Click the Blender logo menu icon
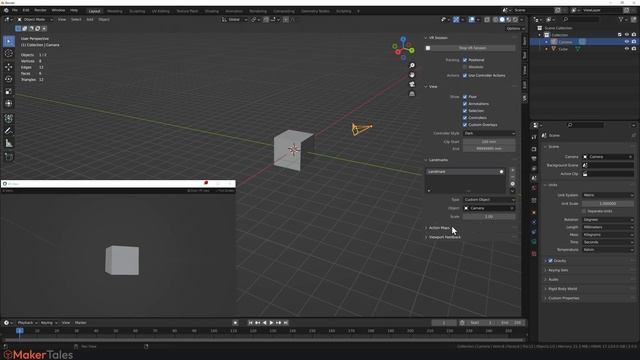Screen dimensions: 640x360 point(6,10)
